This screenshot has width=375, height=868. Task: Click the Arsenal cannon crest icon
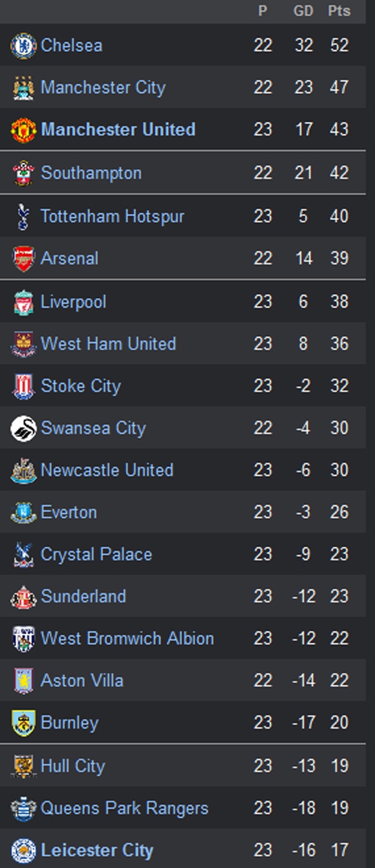23,259
